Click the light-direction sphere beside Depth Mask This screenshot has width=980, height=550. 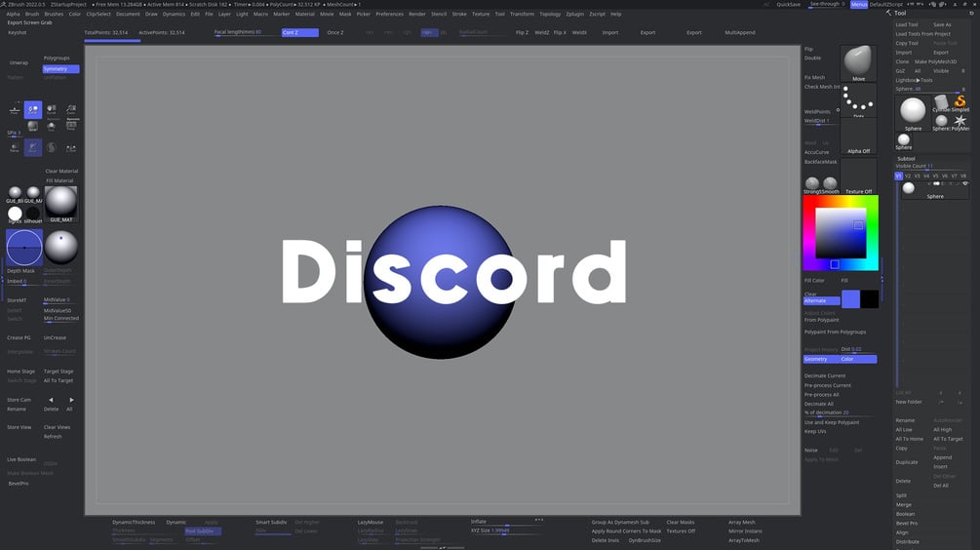tap(60, 248)
